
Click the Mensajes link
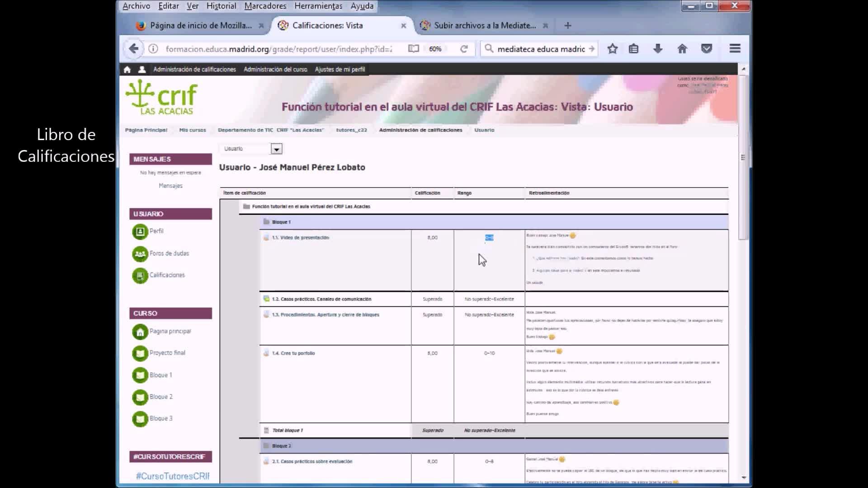pyautogui.click(x=170, y=186)
